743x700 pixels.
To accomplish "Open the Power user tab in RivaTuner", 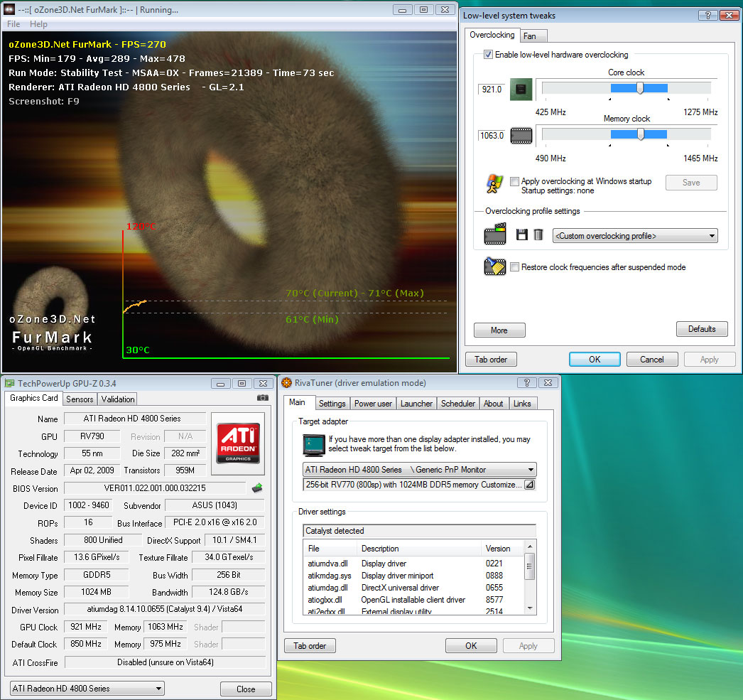I will point(373,404).
